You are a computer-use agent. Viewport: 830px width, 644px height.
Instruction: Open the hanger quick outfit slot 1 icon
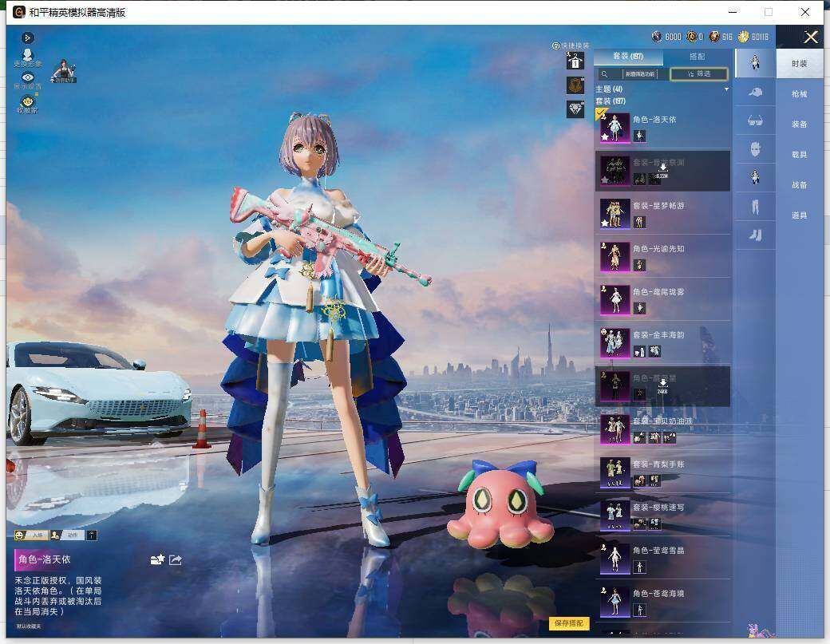[575, 61]
